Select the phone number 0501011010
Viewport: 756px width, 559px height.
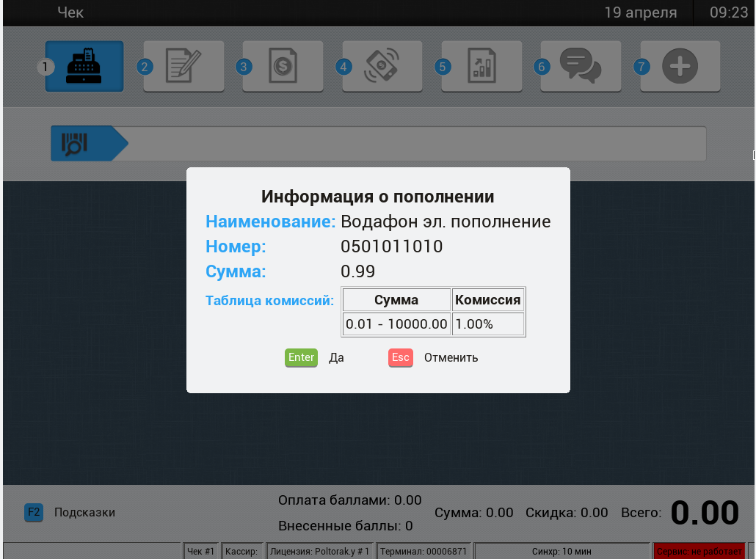click(x=392, y=246)
